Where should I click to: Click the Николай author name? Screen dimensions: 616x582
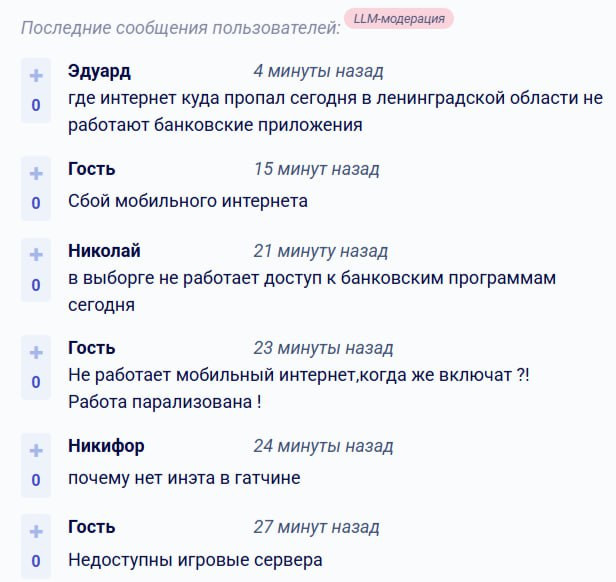pos(104,251)
